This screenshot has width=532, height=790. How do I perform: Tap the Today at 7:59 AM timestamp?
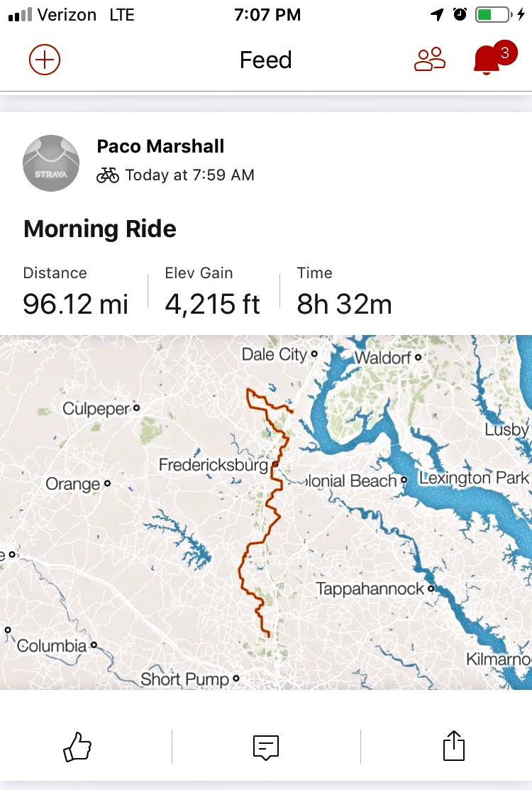(x=189, y=175)
